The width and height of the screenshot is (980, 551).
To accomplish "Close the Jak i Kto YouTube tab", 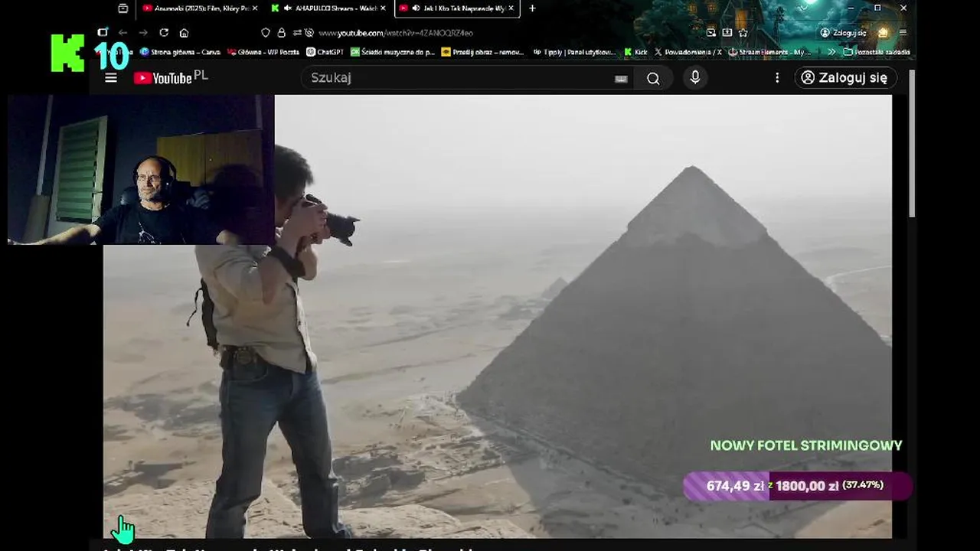I will click(511, 8).
